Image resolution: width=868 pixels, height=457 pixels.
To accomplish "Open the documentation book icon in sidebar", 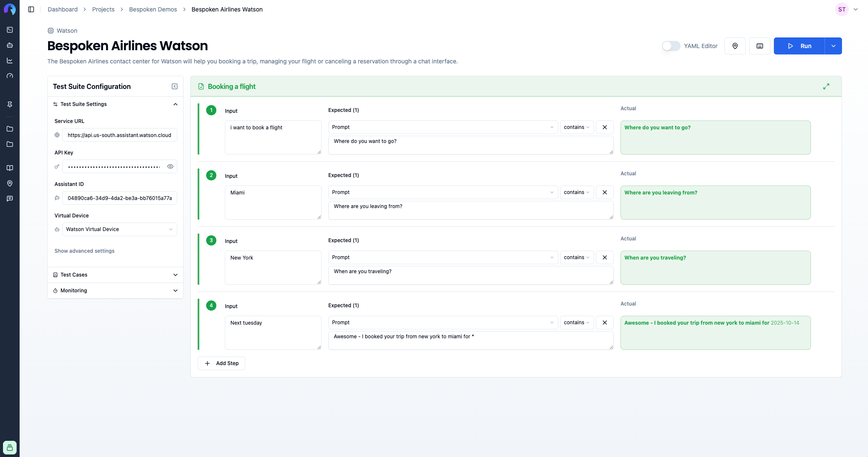I will 9,168.
